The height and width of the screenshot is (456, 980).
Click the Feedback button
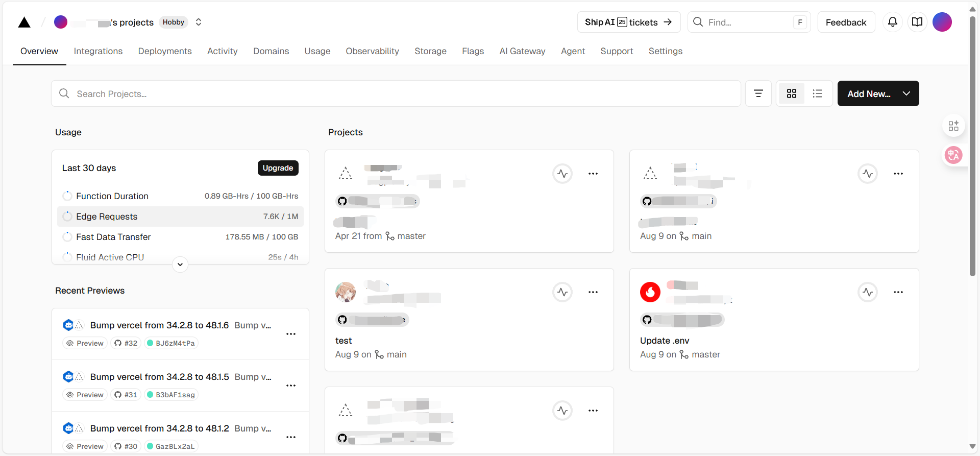click(x=846, y=22)
